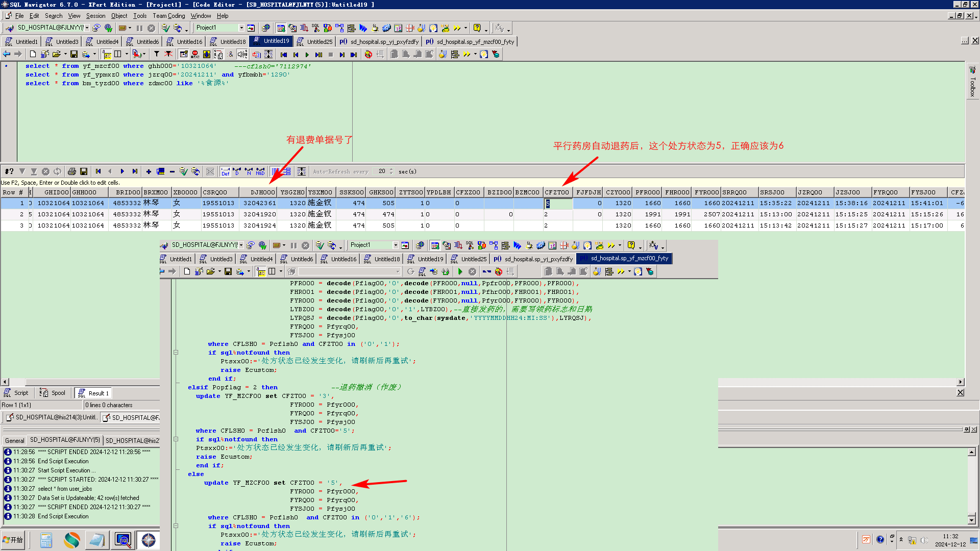Click the green Execute play button
Image resolution: width=980 pixels, height=551 pixels.
point(307,55)
